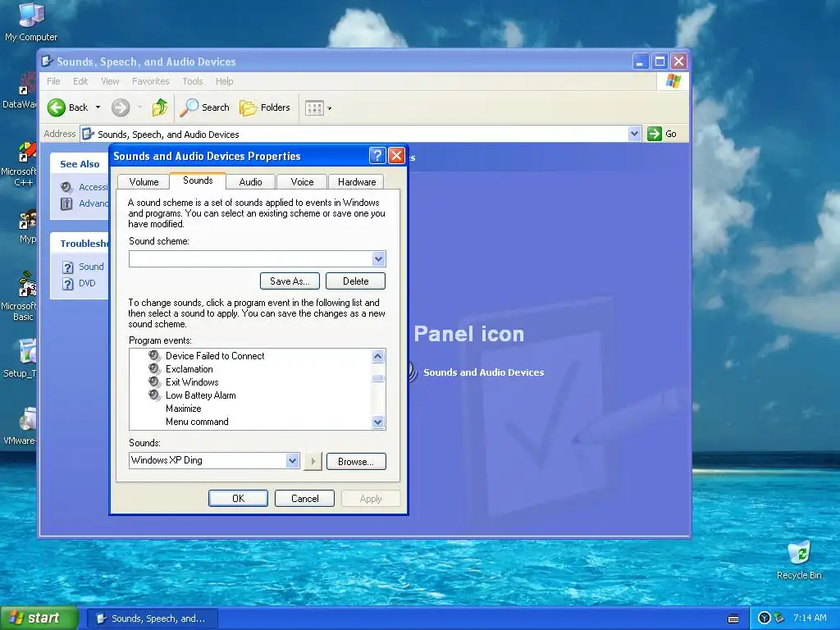The width and height of the screenshot is (840, 630).
Task: Click speaker icon beside Exit Windows
Action: 154,381
